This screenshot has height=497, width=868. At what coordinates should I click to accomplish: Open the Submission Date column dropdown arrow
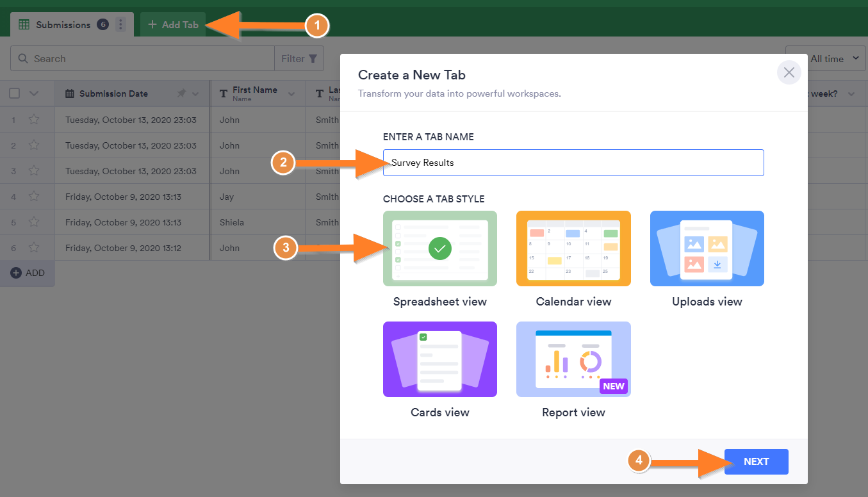tap(195, 94)
